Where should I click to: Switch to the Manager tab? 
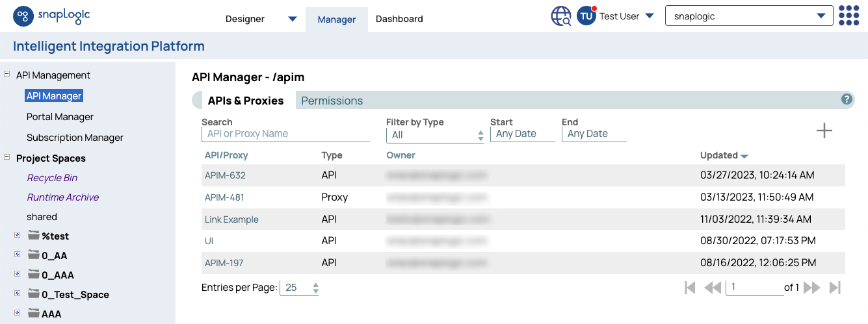[337, 19]
